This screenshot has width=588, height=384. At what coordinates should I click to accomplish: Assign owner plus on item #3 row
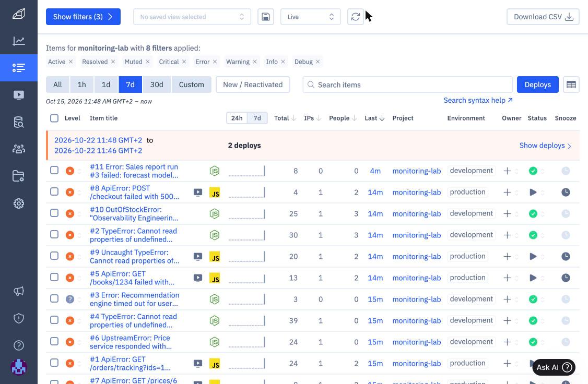coord(507,299)
